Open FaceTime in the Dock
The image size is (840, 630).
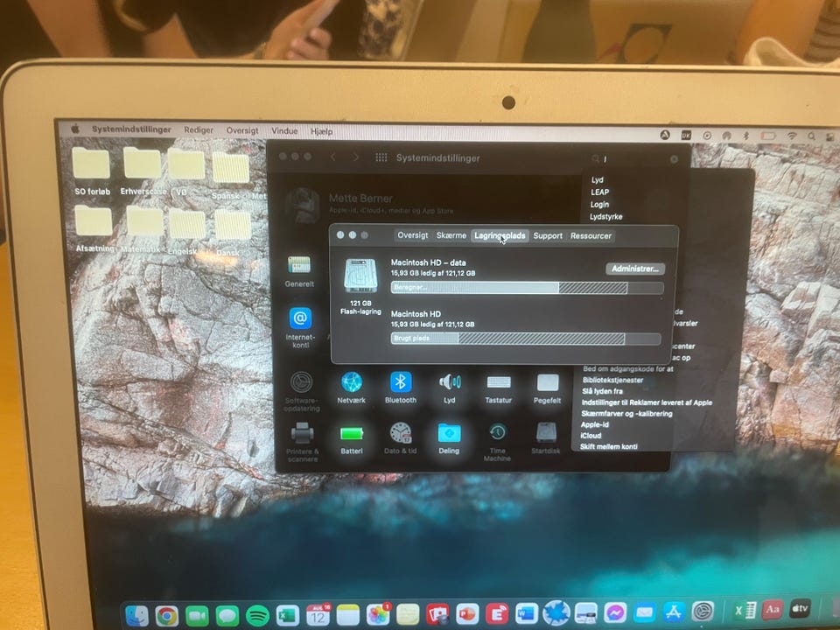[x=197, y=616]
